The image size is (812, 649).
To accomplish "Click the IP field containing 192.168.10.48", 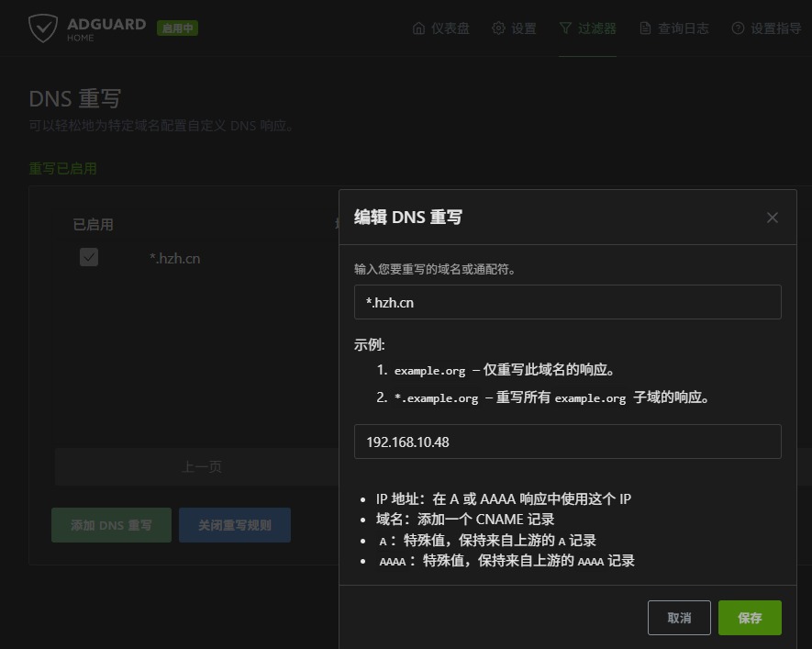I will point(567,442).
